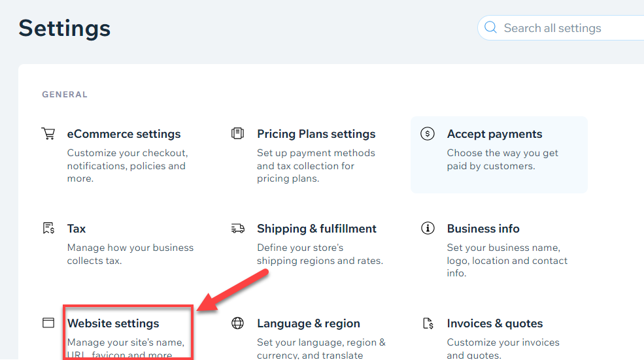This screenshot has width=644, height=360.
Task: Click 'Manage how your business collects tax' text
Action: tap(130, 254)
